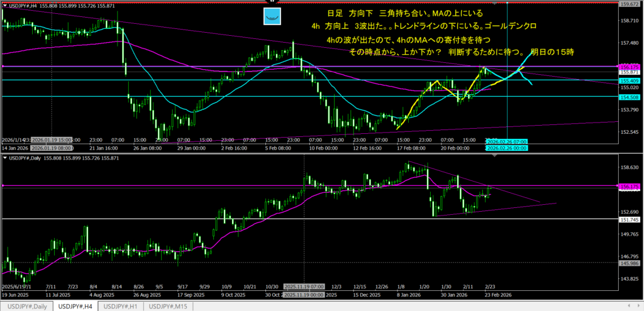This screenshot has height=311, width=644.
Task: Click the magenta line handle at Daily chart left edge
Action: tap(3, 186)
